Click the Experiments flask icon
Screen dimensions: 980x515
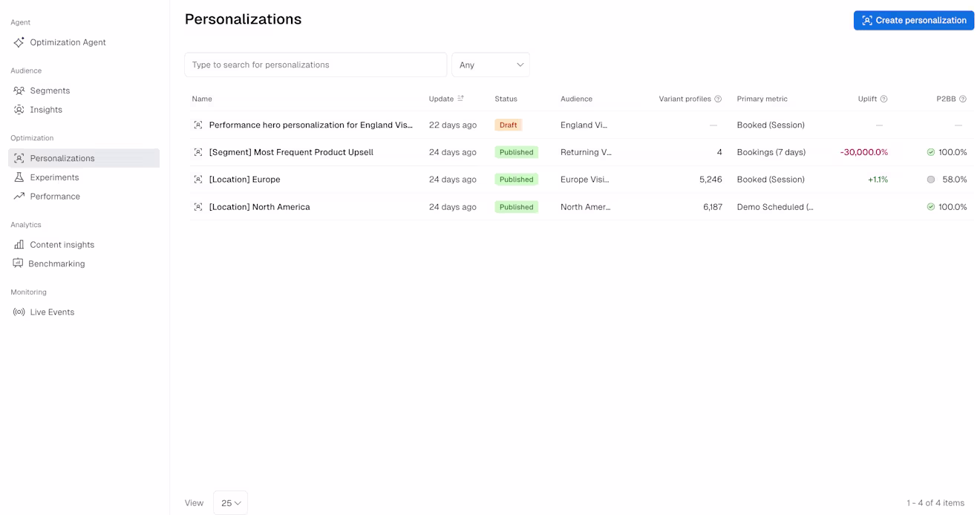tap(19, 177)
